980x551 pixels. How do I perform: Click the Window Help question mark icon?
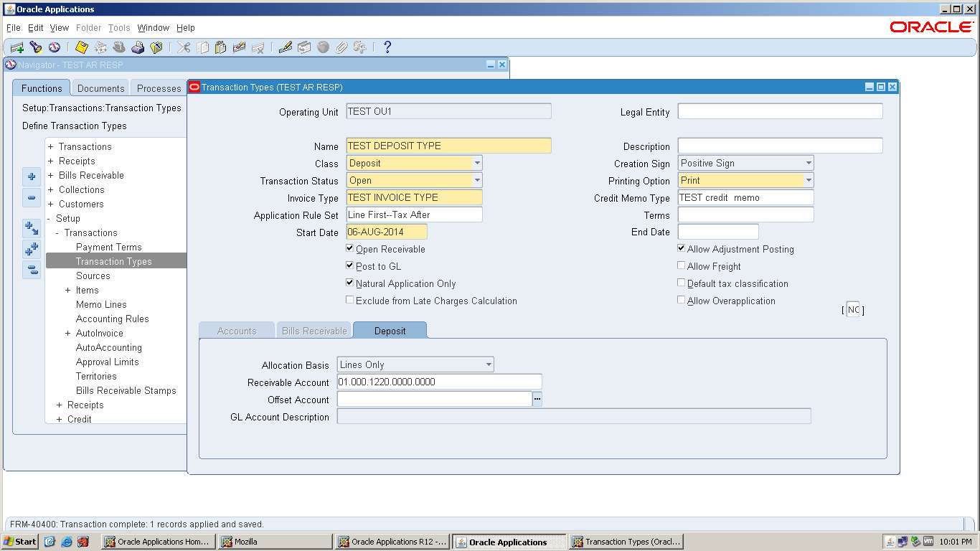pos(387,47)
